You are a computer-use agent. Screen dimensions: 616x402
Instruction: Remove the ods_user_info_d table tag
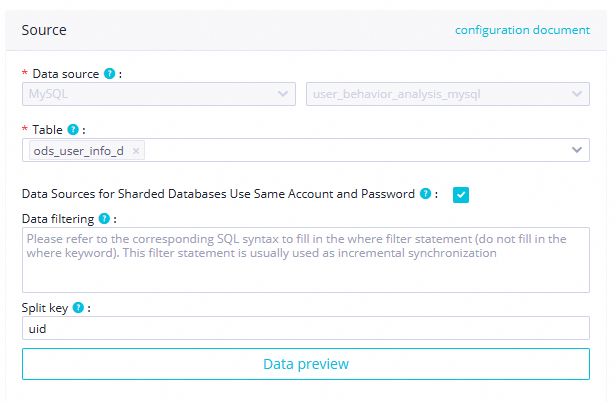click(x=137, y=150)
